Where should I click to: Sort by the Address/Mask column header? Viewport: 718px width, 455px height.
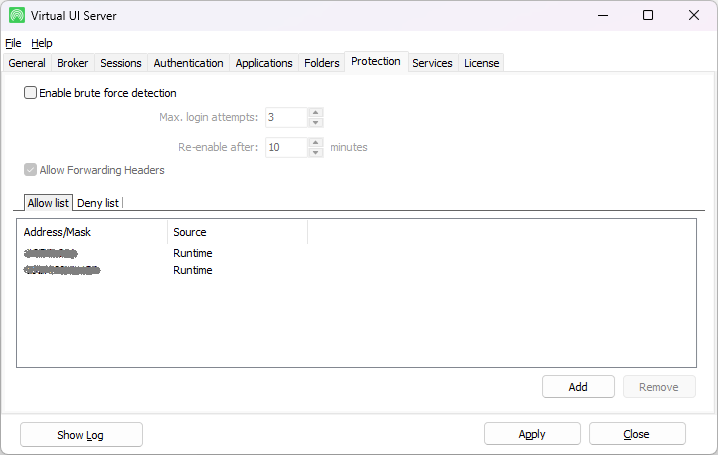tap(92, 232)
